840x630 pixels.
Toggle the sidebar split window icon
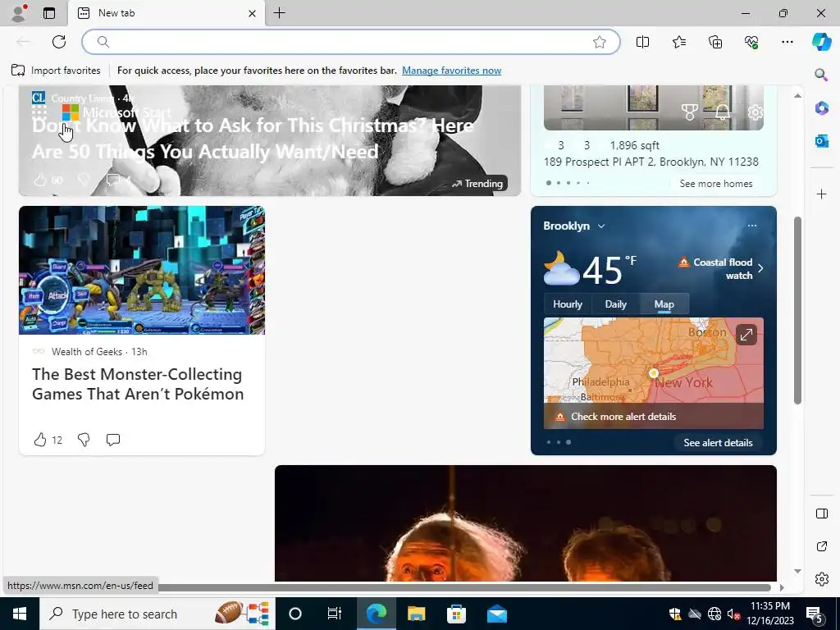(x=821, y=514)
